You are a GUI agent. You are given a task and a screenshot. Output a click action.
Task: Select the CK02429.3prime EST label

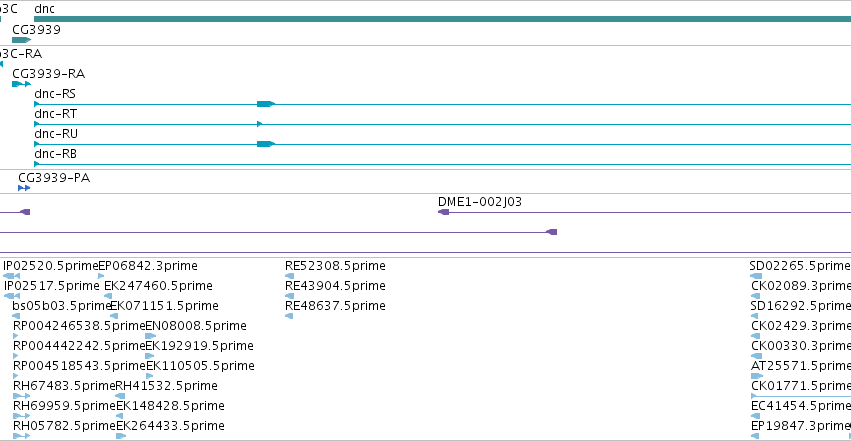point(801,326)
